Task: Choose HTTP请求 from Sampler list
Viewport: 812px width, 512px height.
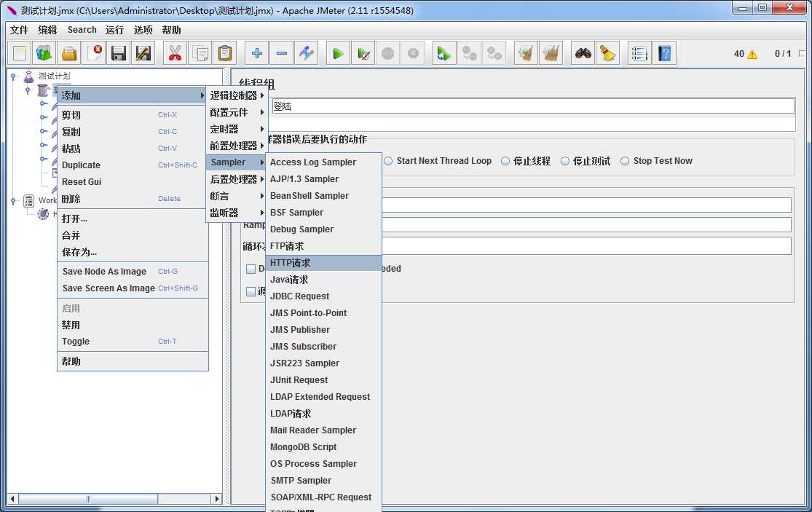Action: 323,263
